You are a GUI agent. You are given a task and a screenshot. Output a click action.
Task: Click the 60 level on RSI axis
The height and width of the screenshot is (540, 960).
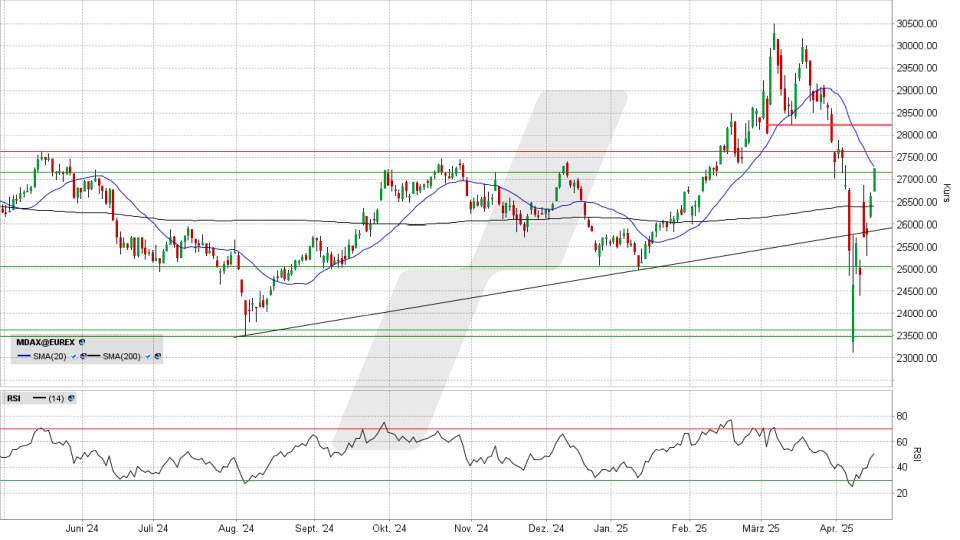point(902,441)
